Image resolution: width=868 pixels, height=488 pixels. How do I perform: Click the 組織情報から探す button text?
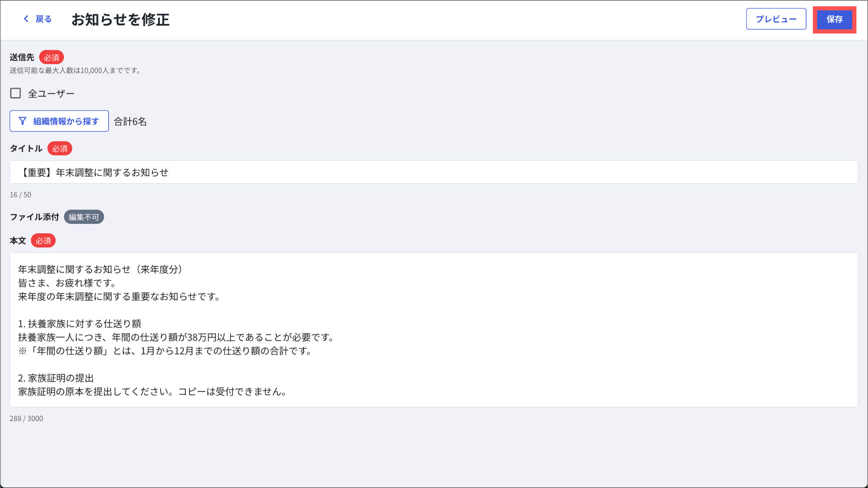(66, 121)
